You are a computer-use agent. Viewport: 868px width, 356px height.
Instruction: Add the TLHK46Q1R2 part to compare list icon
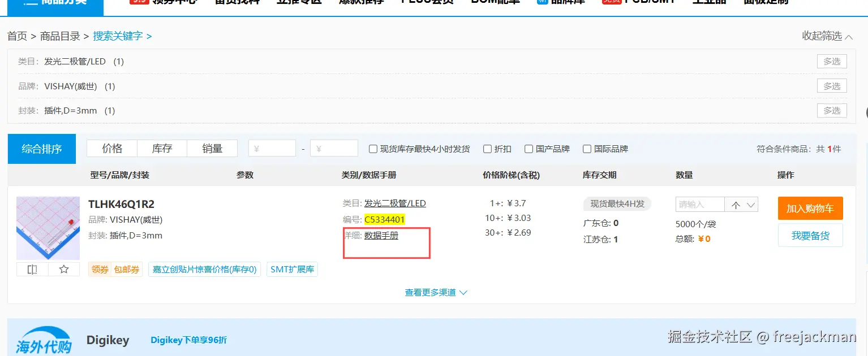(x=32, y=270)
